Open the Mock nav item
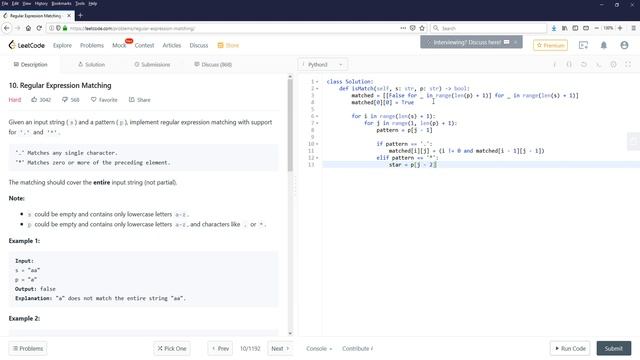The width and height of the screenshot is (640, 360). tap(119, 45)
